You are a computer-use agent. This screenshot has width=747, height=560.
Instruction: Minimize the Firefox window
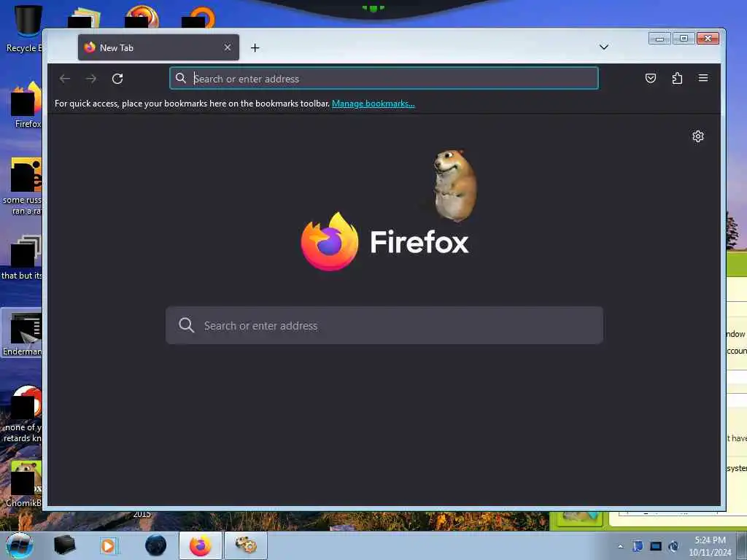[x=659, y=38]
